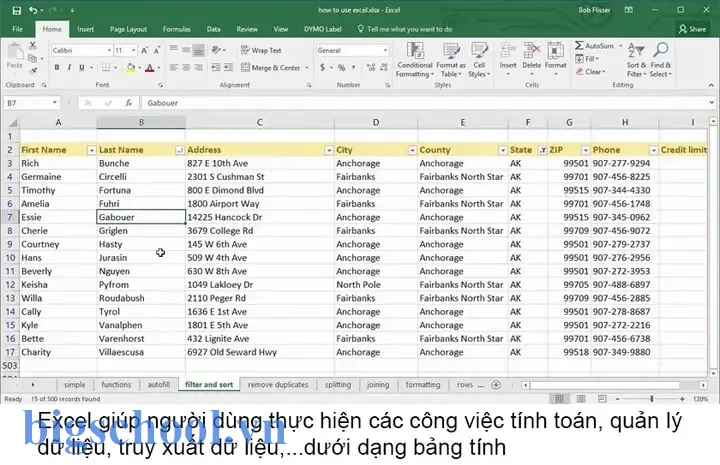Click the Increase Indent icon

tap(228, 67)
